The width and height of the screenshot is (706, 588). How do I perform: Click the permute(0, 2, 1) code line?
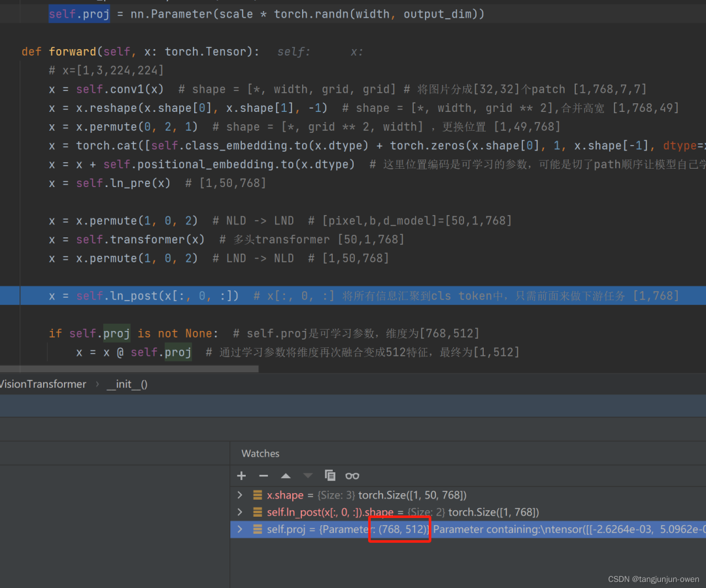tap(305, 127)
